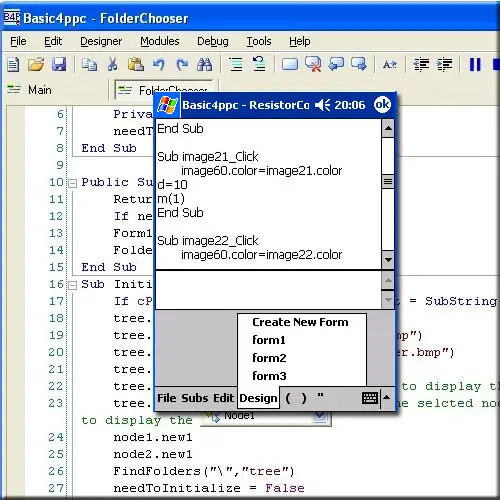Image resolution: width=500 pixels, height=500 pixels.
Task: Click 'node1.new1' on line 24
Action: click(x=153, y=437)
